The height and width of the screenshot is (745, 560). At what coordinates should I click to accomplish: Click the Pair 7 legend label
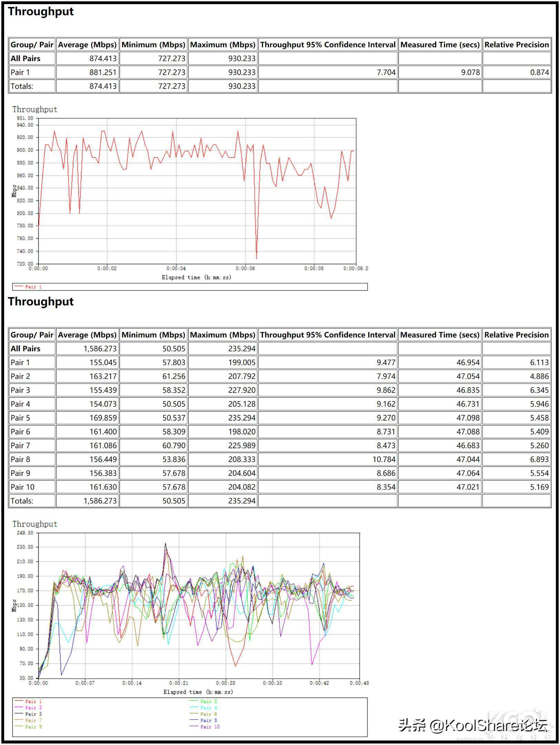point(33,721)
